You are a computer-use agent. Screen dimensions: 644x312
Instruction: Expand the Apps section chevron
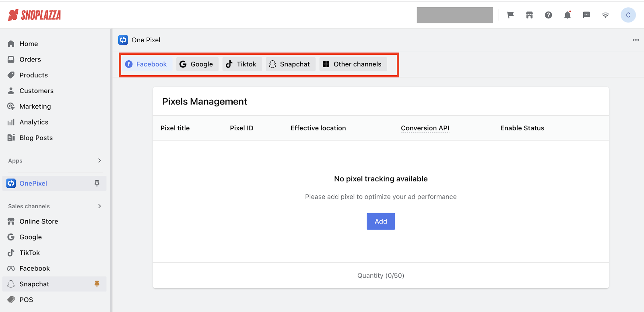tap(99, 160)
